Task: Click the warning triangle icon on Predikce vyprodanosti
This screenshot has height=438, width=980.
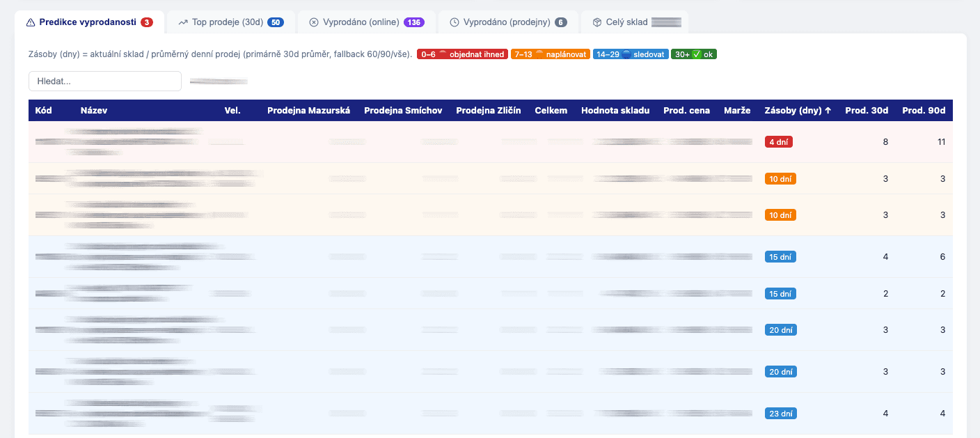Action: pyautogui.click(x=31, y=22)
